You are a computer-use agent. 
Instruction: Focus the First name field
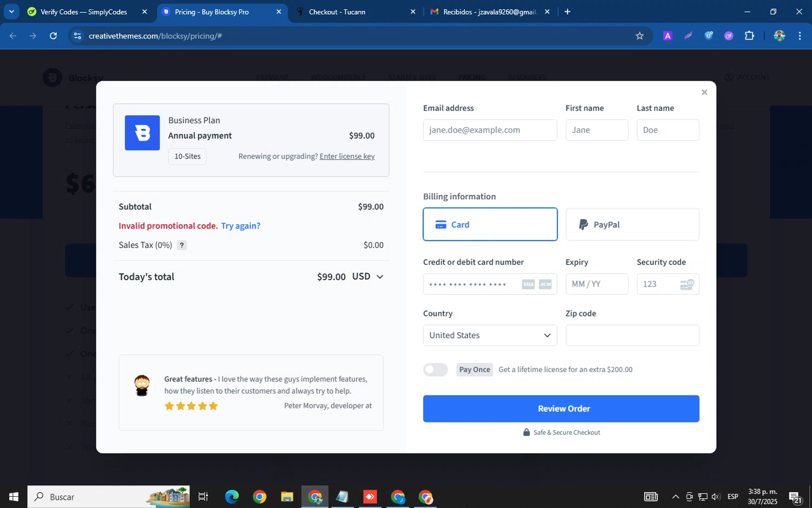pos(597,130)
